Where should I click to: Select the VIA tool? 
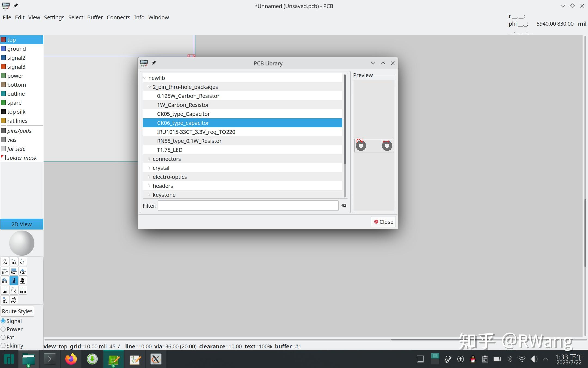[x=5, y=262]
